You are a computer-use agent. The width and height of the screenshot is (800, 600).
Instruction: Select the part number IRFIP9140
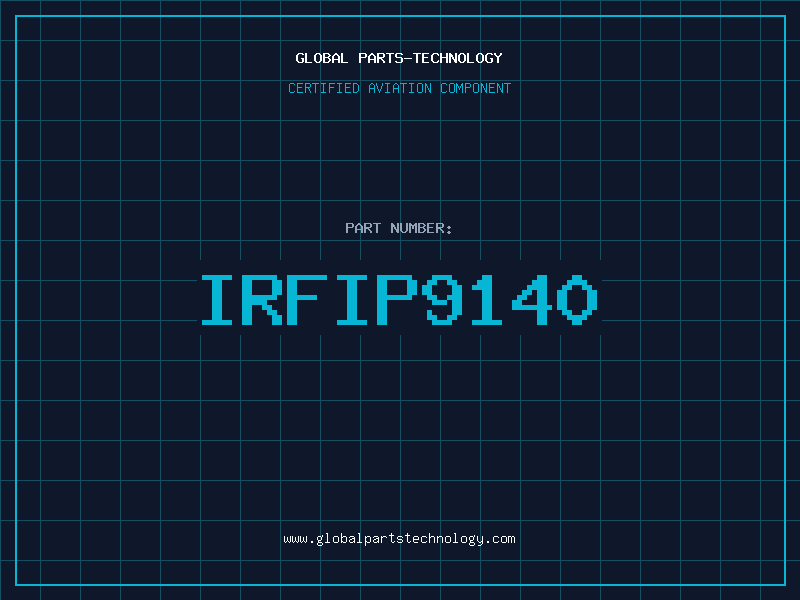(399, 299)
